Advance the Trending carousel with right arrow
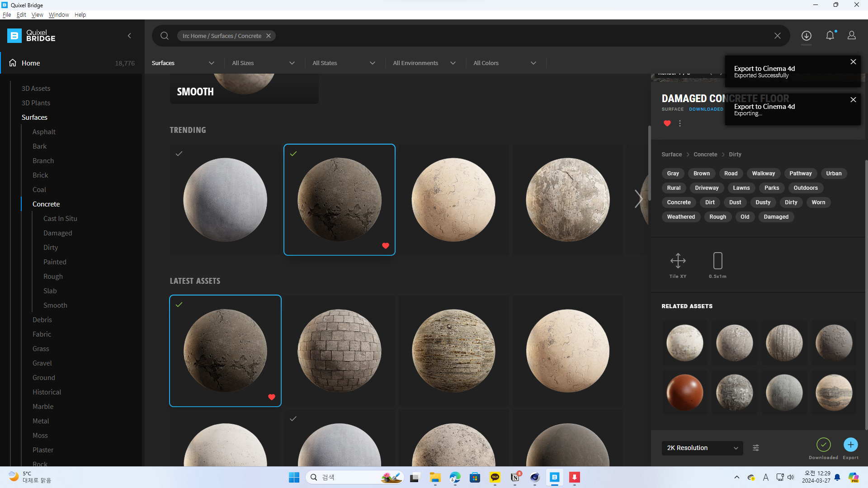Viewport: 868px width, 488px height. click(x=638, y=199)
